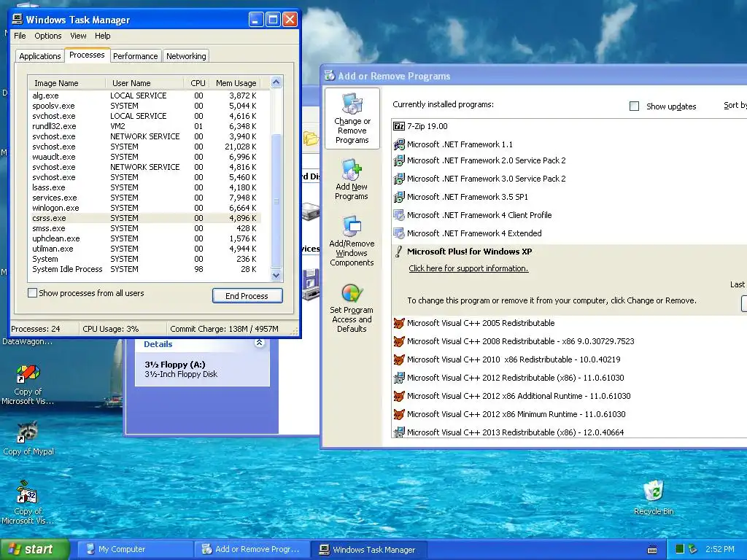Select the services.exe process row
The width and height of the screenshot is (747, 560).
pyautogui.click(x=145, y=198)
